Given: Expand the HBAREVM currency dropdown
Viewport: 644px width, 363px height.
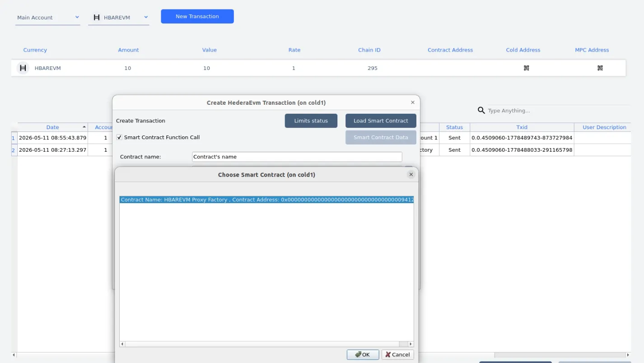Looking at the screenshot, I should tap(119, 18).
